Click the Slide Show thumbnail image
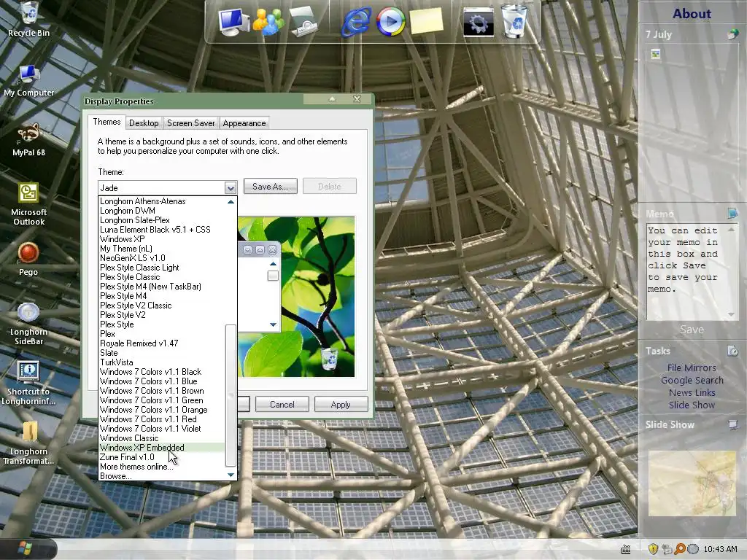 (x=692, y=483)
